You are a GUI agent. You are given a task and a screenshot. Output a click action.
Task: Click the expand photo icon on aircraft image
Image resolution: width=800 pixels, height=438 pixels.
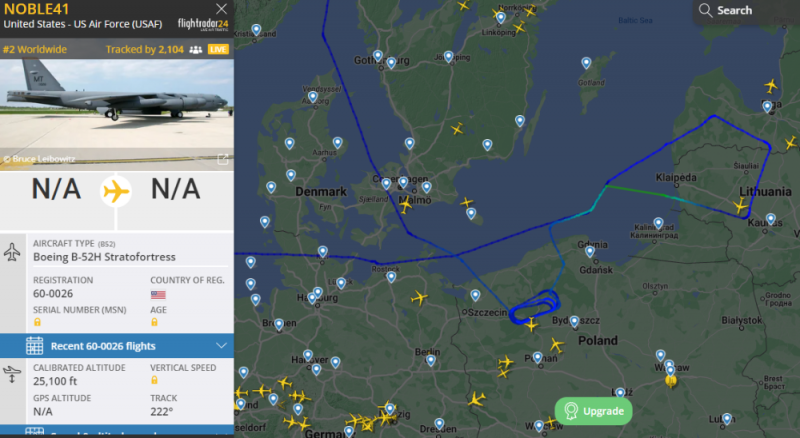224,158
